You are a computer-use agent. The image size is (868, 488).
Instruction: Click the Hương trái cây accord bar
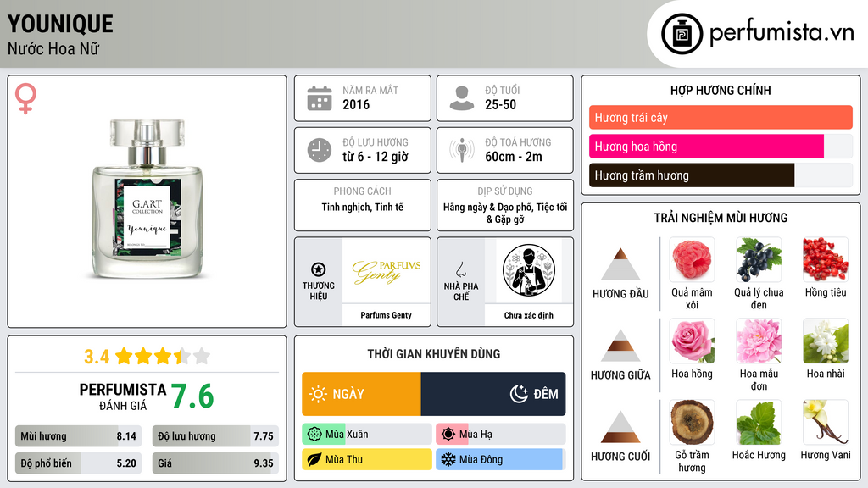coord(721,117)
